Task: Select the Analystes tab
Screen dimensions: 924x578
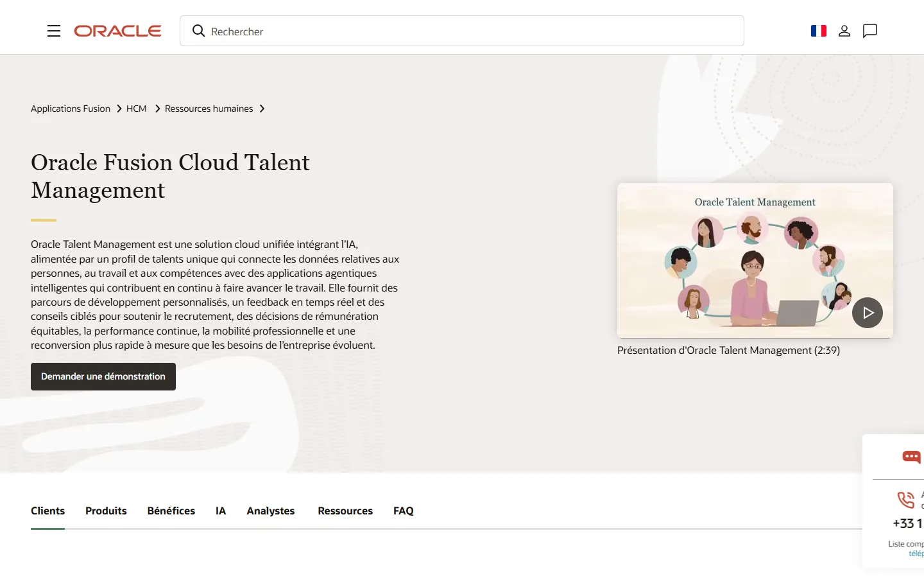Action: pyautogui.click(x=271, y=511)
